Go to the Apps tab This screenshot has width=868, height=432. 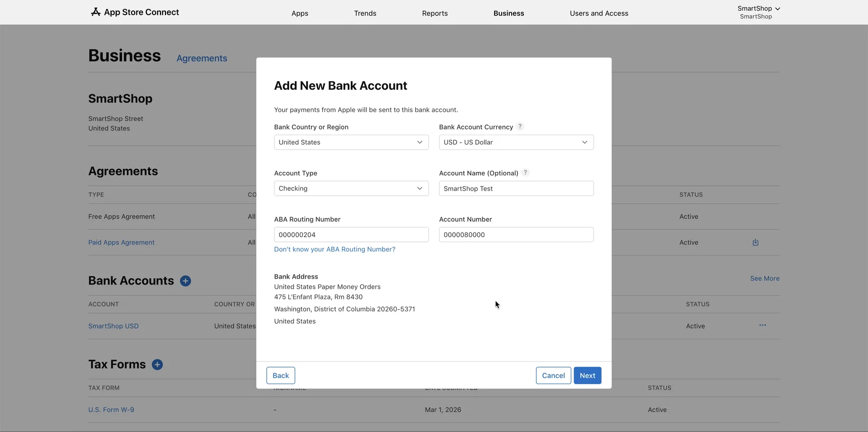click(x=300, y=13)
